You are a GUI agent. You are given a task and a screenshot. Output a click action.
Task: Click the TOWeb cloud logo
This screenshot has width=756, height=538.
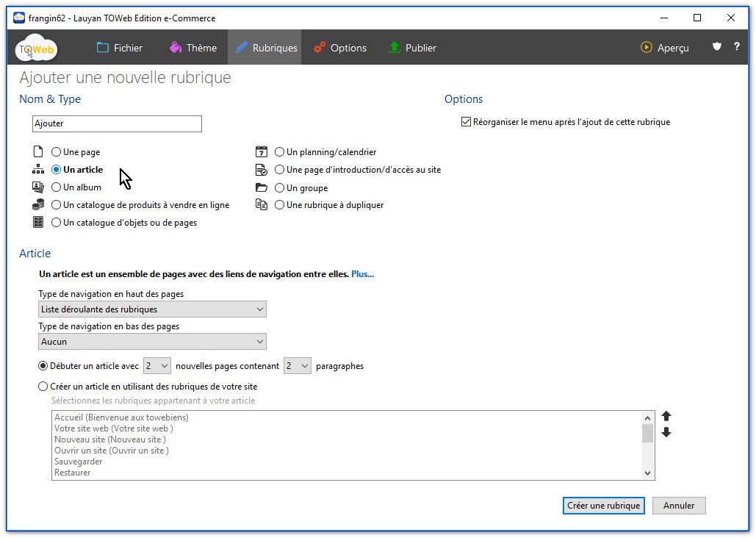pyautogui.click(x=36, y=49)
